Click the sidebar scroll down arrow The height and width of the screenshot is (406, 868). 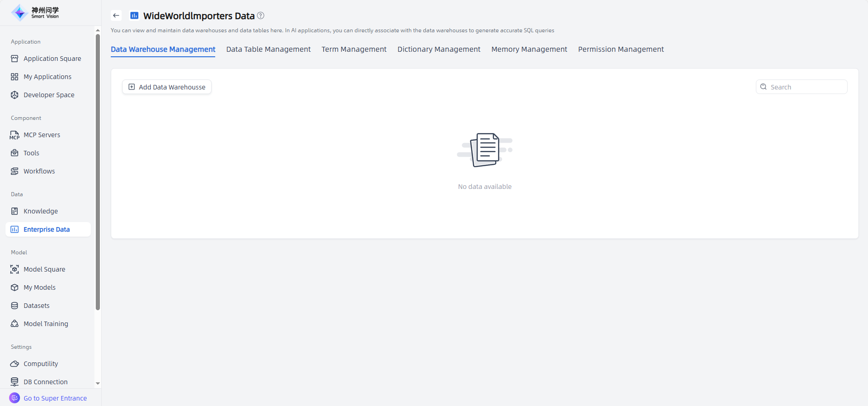tap(98, 383)
